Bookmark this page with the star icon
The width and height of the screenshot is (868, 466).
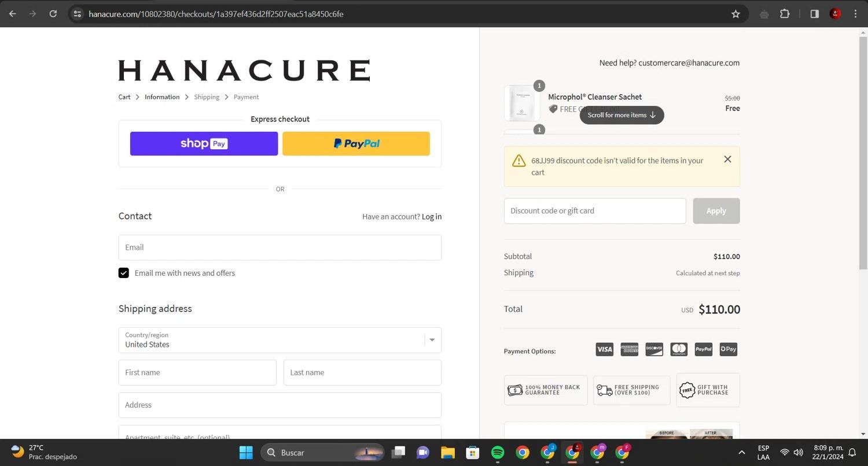tap(735, 14)
